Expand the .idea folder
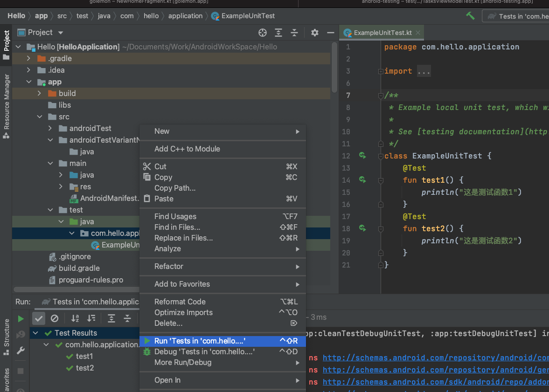The width and height of the screenshot is (549, 392). click(x=29, y=70)
